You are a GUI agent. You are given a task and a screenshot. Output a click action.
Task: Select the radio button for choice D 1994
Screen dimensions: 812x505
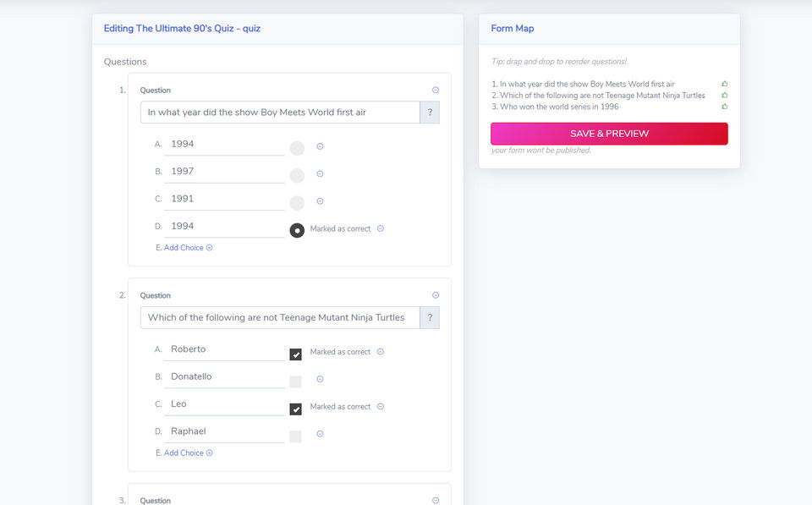pos(297,230)
